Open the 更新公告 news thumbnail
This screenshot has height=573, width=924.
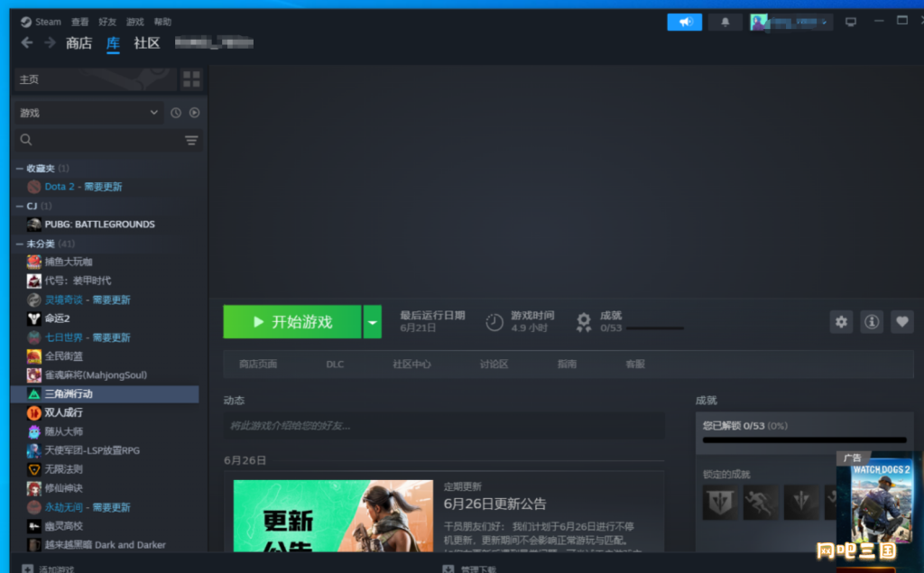coord(333,516)
